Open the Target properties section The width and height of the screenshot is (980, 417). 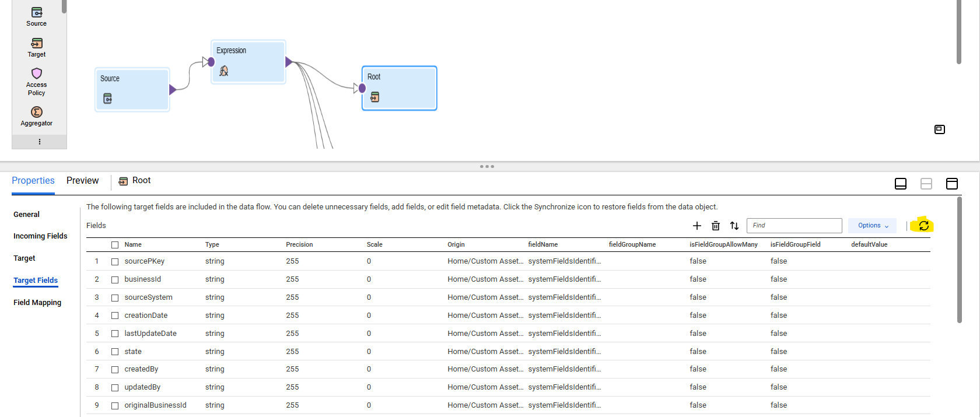24,258
